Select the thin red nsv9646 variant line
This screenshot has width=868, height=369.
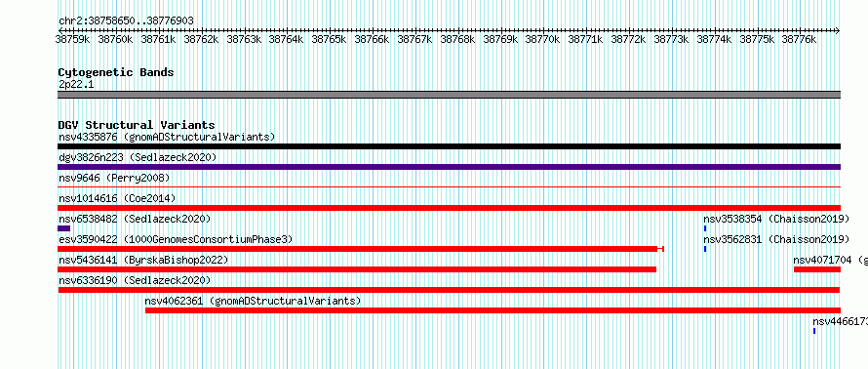(449, 187)
